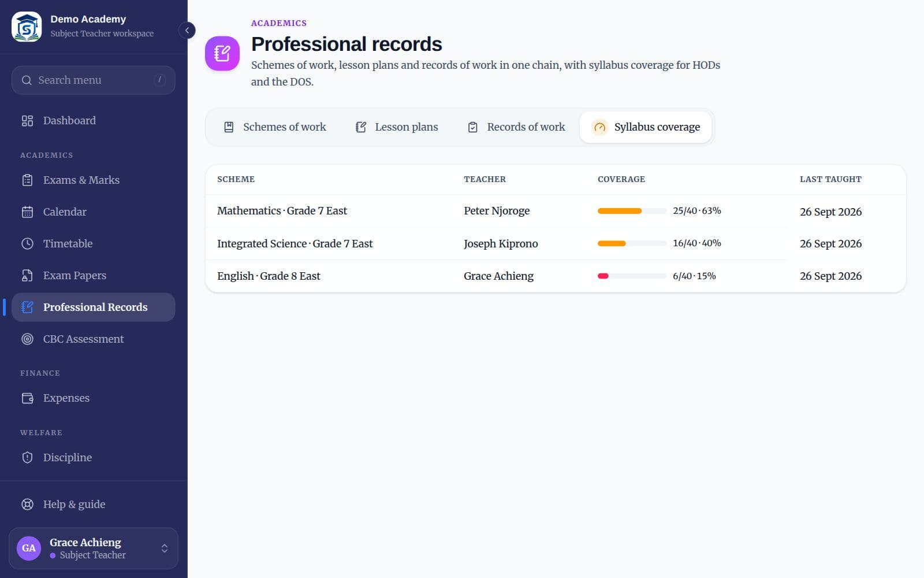Click the Help & guide lifebuoy icon
This screenshot has height=578, width=924.
pyautogui.click(x=27, y=505)
